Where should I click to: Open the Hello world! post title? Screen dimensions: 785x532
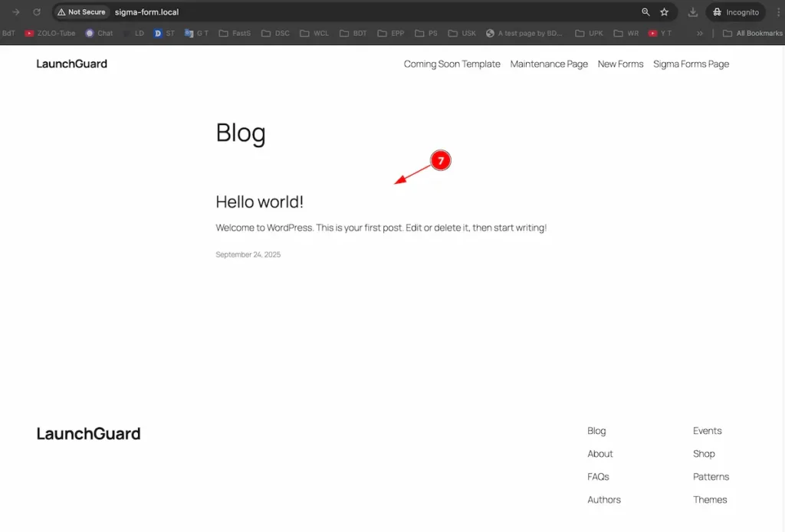(x=259, y=202)
